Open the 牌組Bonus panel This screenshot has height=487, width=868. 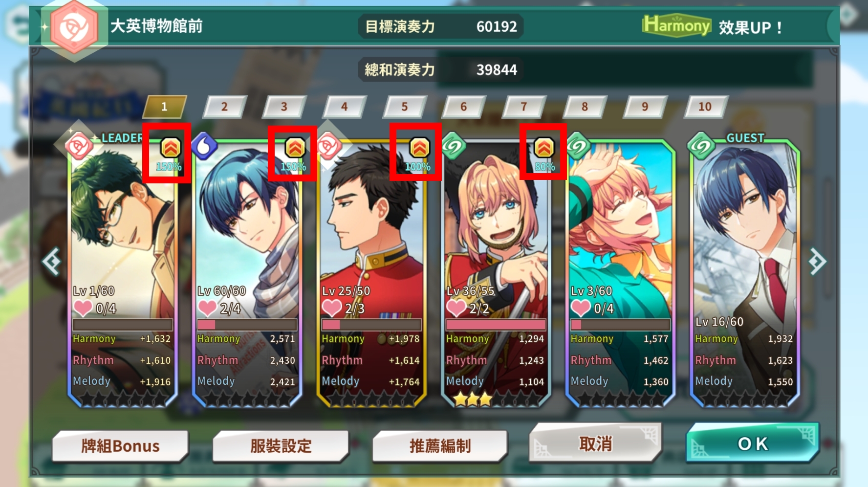pos(120,446)
